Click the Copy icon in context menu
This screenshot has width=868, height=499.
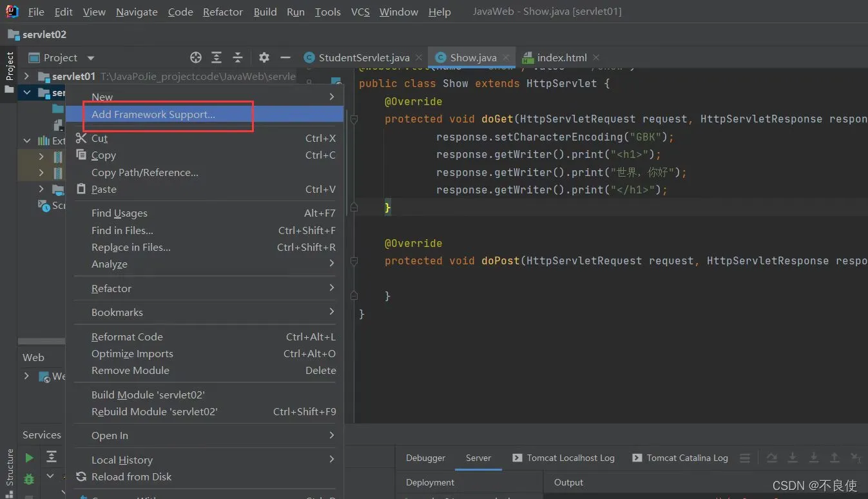(81, 155)
